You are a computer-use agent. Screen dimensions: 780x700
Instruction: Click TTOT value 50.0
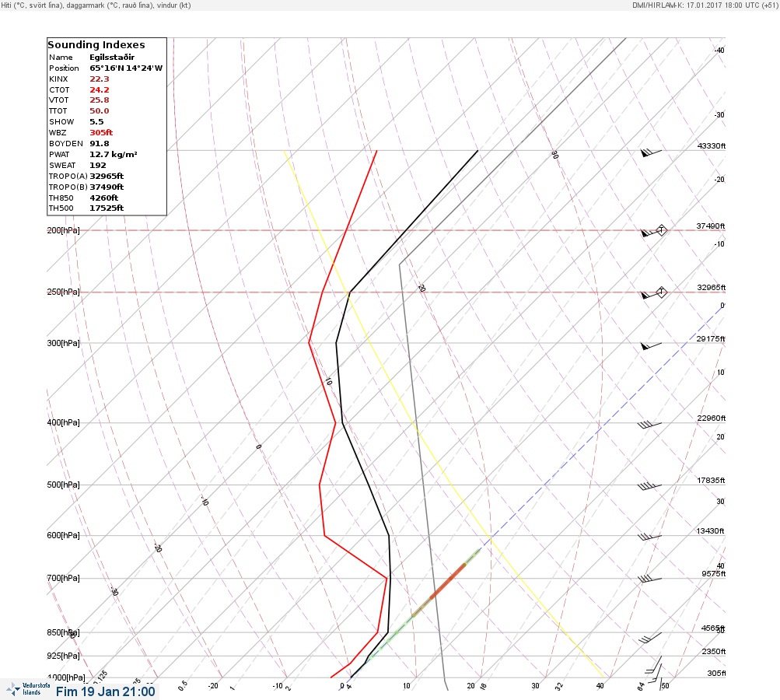coord(100,111)
